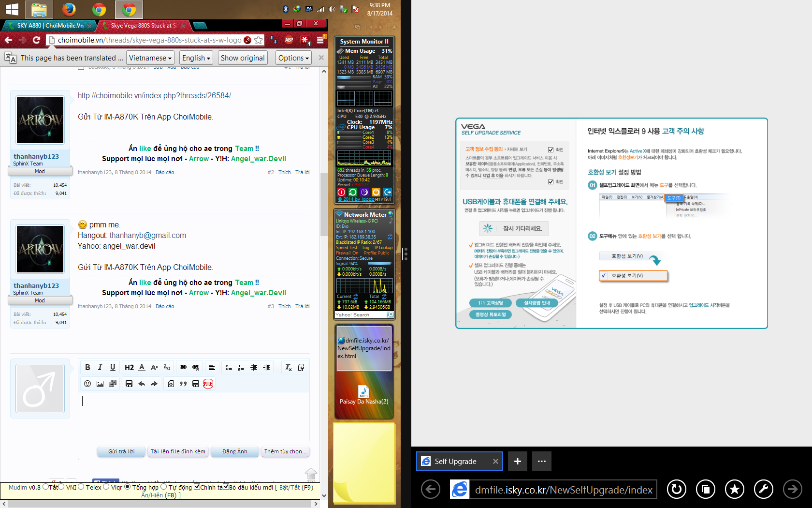Image resolution: width=812 pixels, height=508 pixels.
Task: Apply underline formatting in reply editor
Action: [113, 368]
